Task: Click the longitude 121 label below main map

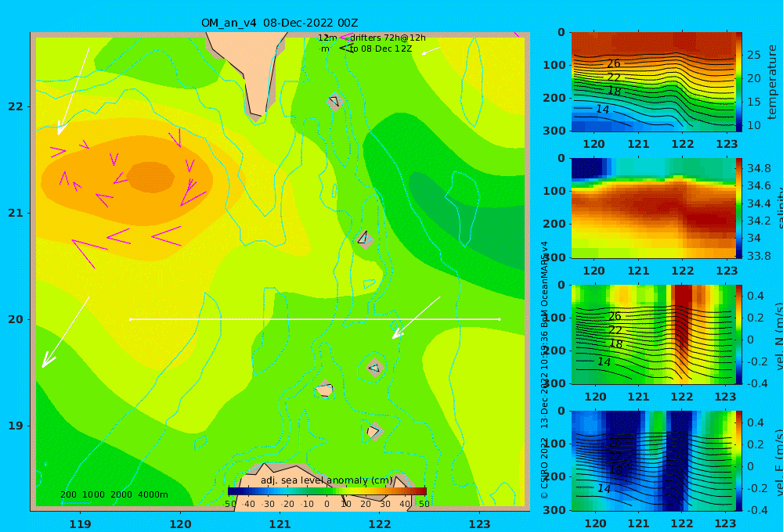Action: pos(280,524)
